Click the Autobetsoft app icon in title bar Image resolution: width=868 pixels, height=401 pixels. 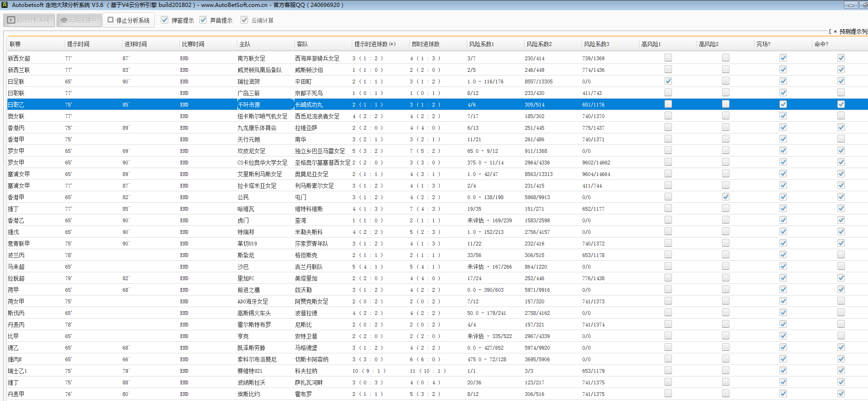(5, 5)
